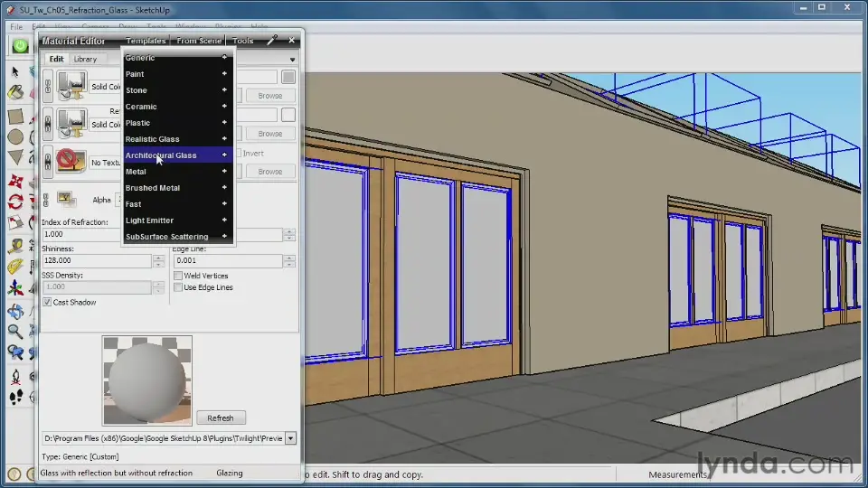Select the Zoom magnifier tool

[15, 332]
